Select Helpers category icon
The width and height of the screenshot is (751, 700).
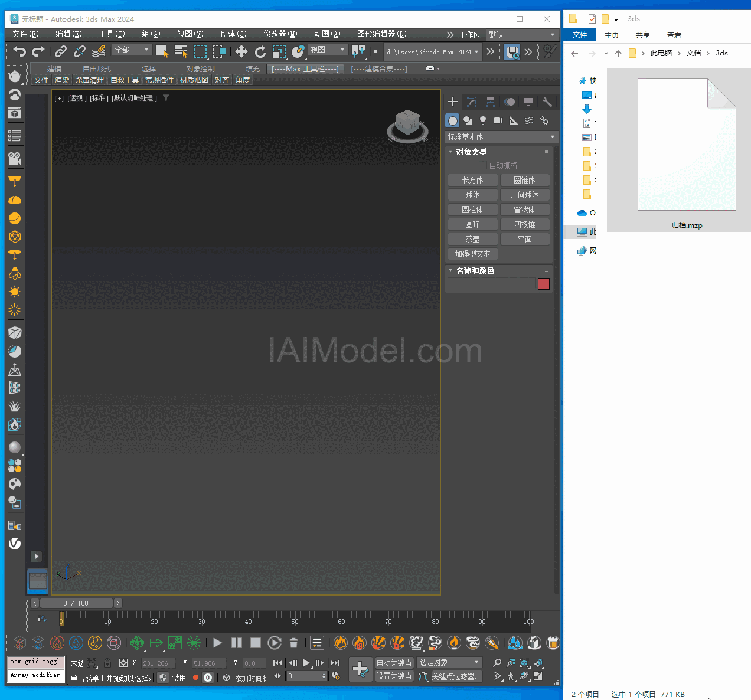coord(514,120)
